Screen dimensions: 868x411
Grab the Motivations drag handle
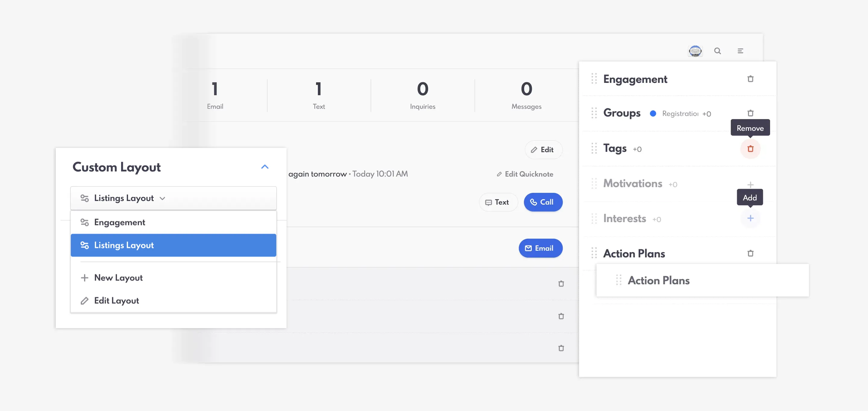[594, 184]
